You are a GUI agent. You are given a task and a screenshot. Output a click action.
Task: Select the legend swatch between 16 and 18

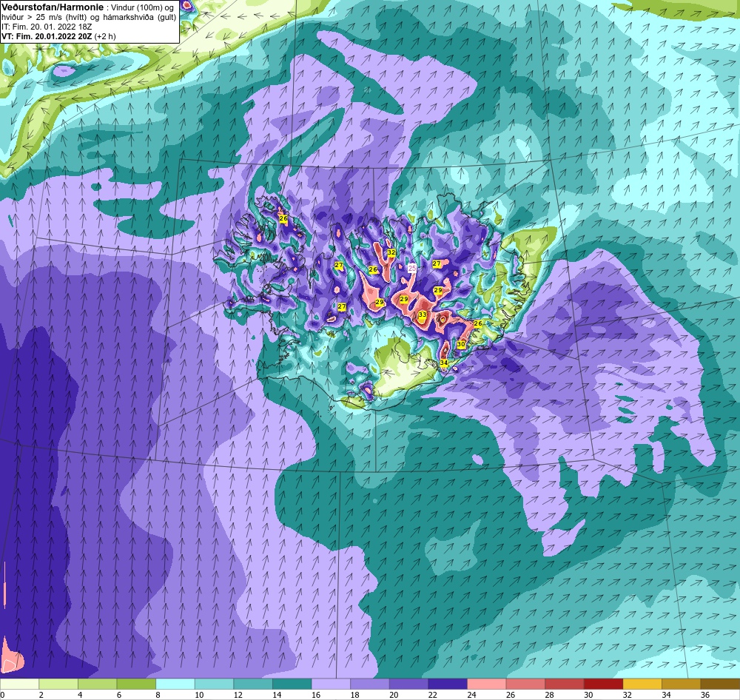click(x=331, y=684)
